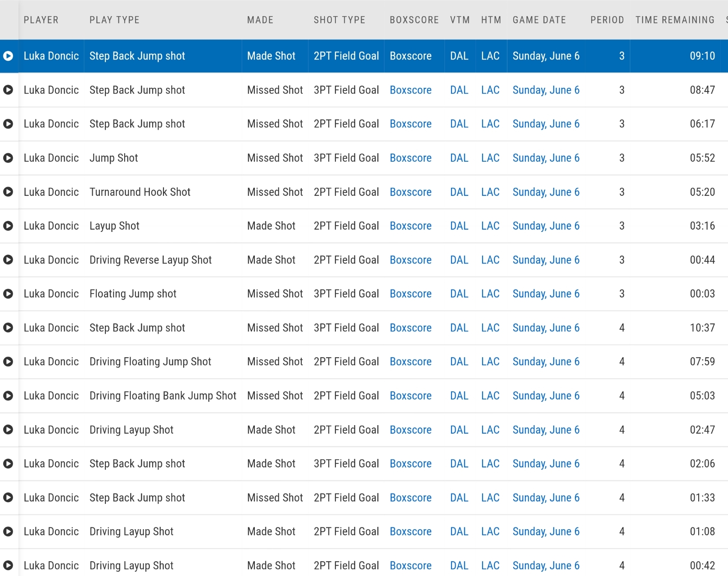Select 'Luka Doncic' in the 01:08 row

(51, 531)
